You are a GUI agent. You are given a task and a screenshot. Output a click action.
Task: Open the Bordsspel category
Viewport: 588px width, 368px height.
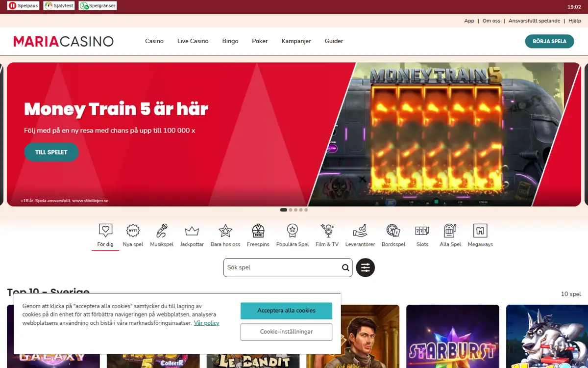pos(393,236)
